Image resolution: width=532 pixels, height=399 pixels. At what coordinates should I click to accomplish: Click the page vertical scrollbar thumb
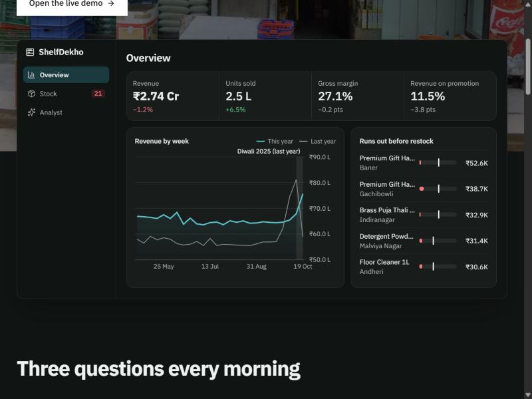tap(528, 66)
